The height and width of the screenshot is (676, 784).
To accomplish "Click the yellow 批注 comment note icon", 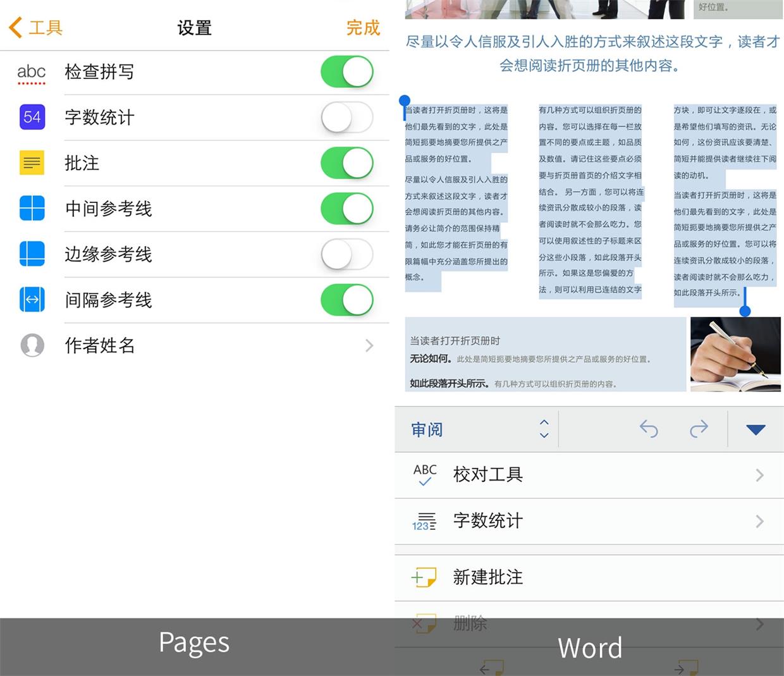I will (x=32, y=163).
